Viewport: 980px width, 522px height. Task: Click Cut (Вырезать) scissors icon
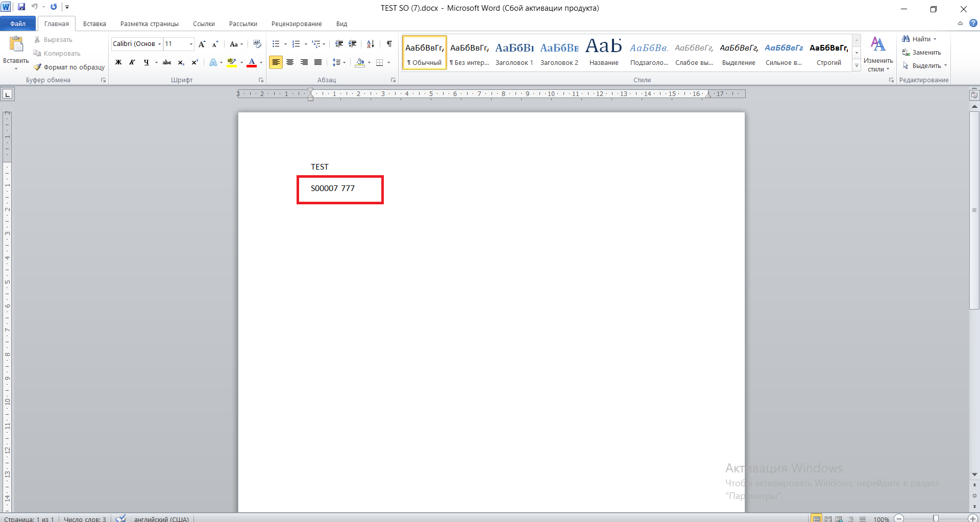click(37, 39)
